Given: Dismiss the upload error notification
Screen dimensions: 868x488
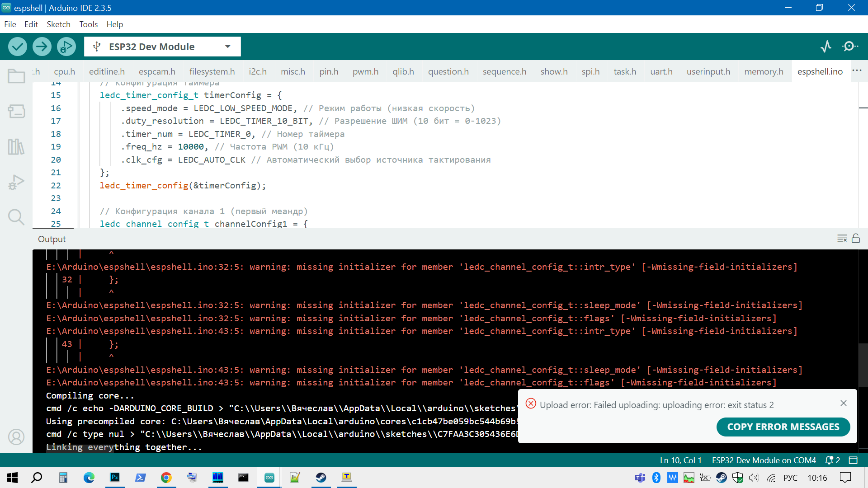Looking at the screenshot, I should point(844,403).
